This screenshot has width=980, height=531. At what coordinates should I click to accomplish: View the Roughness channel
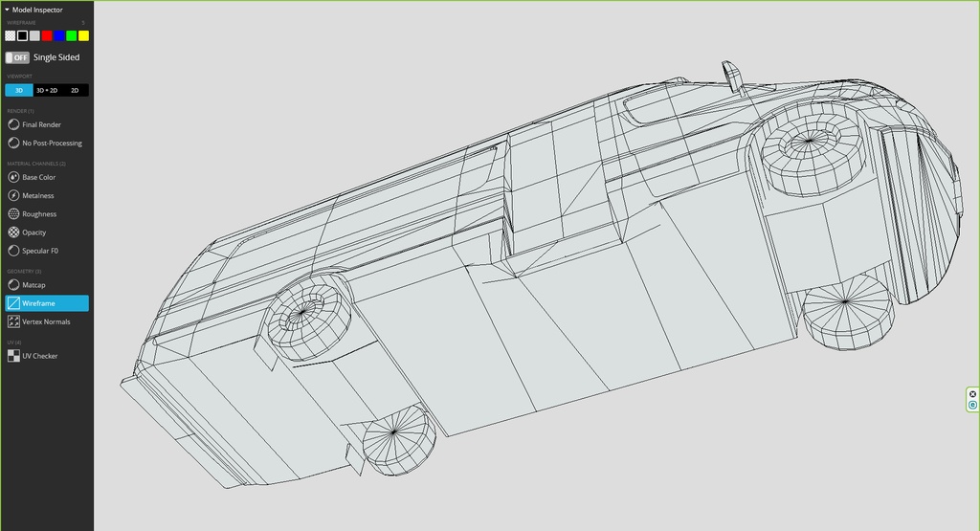pos(39,213)
